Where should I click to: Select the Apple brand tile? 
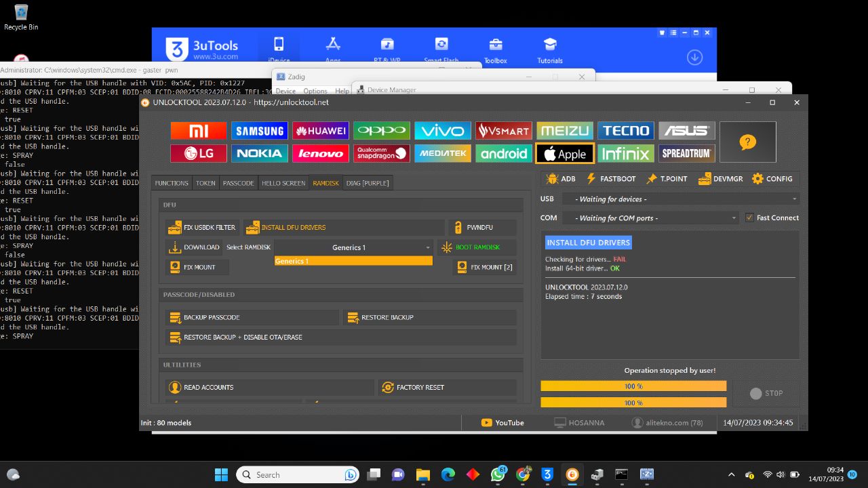coord(565,153)
